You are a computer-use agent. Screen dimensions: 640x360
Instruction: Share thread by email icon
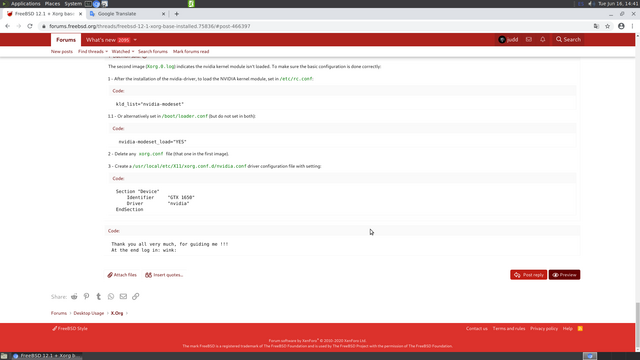[x=123, y=296]
